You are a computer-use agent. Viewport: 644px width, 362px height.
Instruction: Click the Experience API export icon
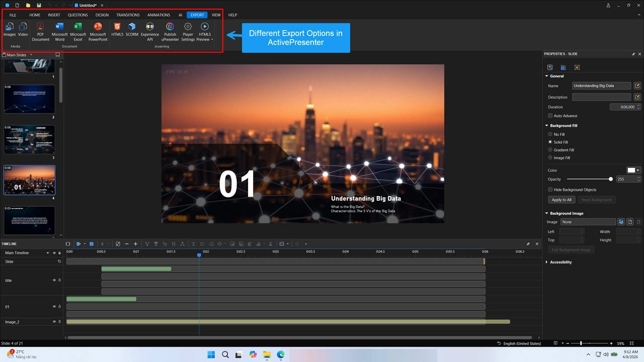coord(150,31)
